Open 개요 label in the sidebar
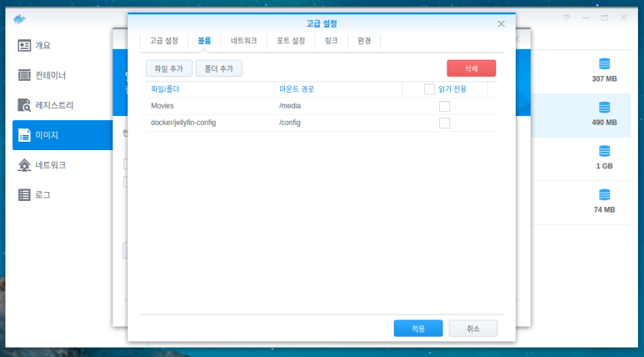 coord(42,45)
